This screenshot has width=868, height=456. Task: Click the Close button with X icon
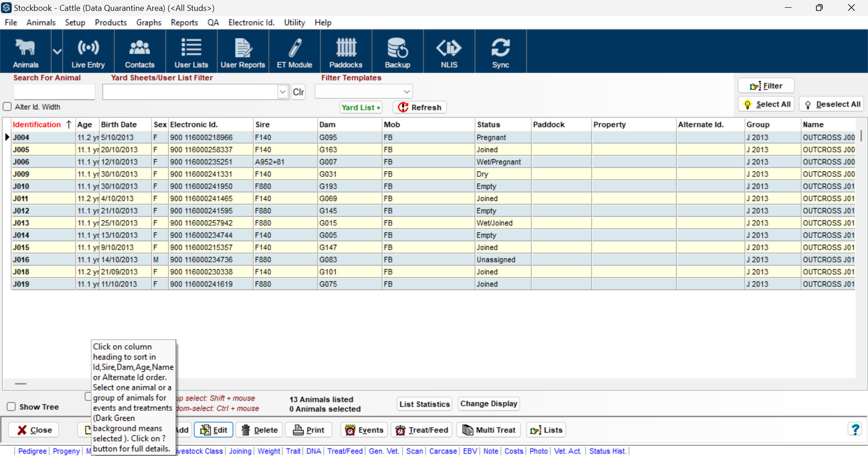pyautogui.click(x=34, y=430)
